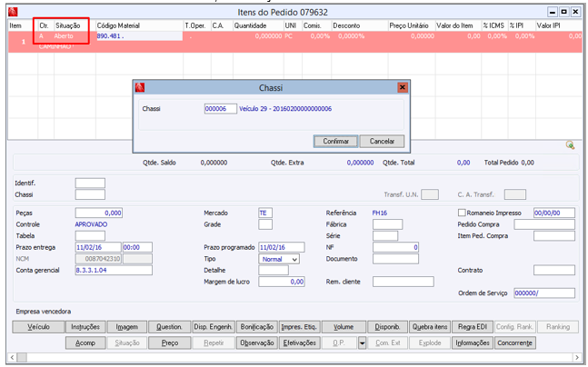Click the Aberto status cell in row 1
Viewport: 588px width, 367px height.
tap(64, 36)
